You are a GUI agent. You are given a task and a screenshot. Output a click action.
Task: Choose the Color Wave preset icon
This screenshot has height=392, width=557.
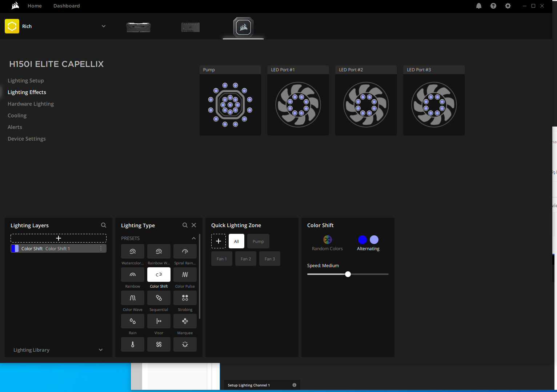click(x=133, y=298)
